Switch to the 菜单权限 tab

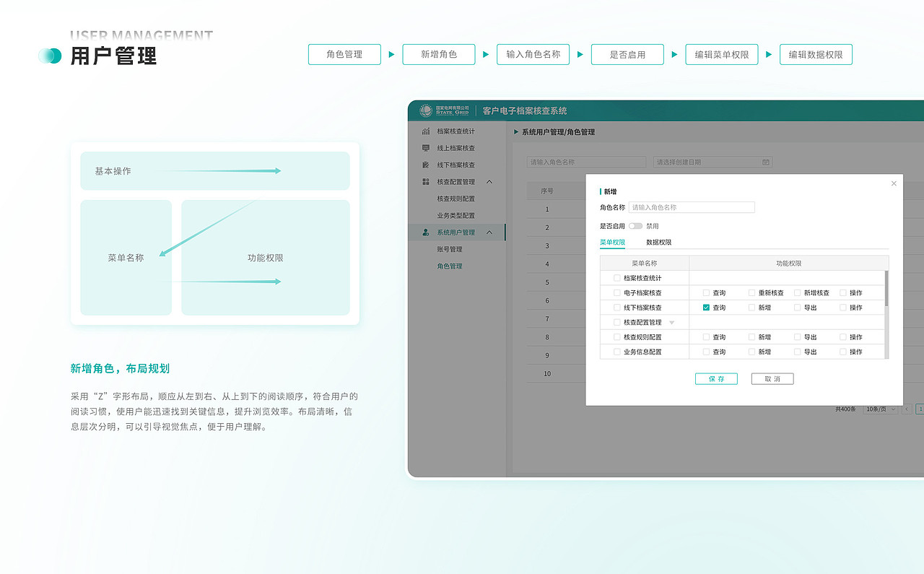click(612, 243)
